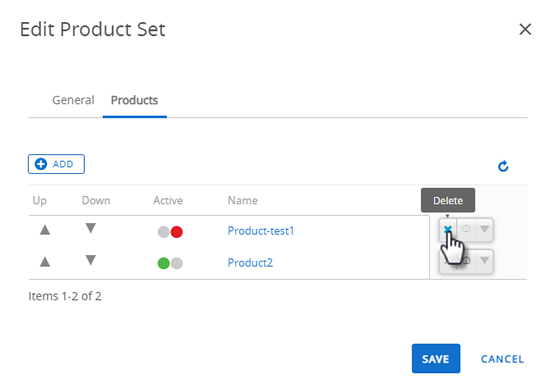This screenshot has height=388, width=550.
Task: Save the product set
Action: [x=436, y=359]
